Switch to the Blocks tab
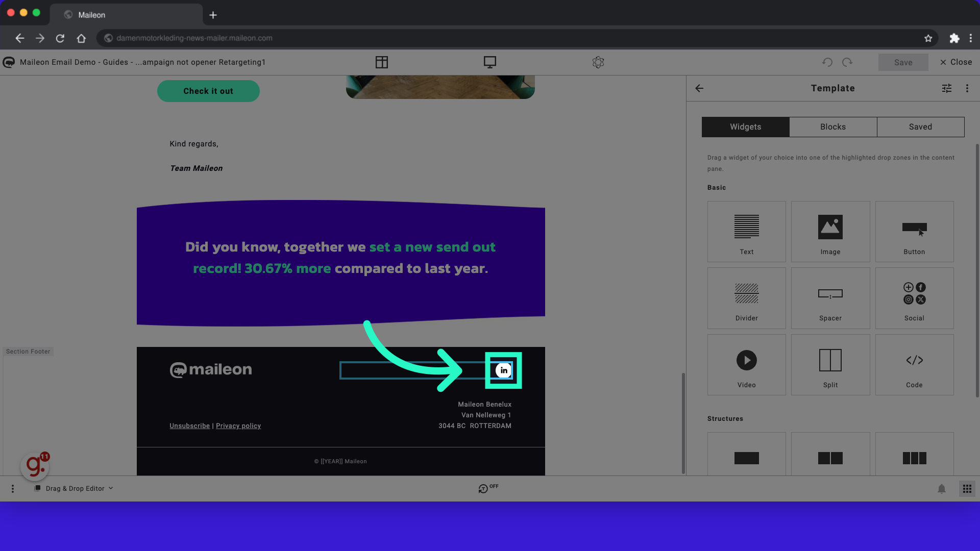This screenshot has width=980, height=551. point(832,127)
